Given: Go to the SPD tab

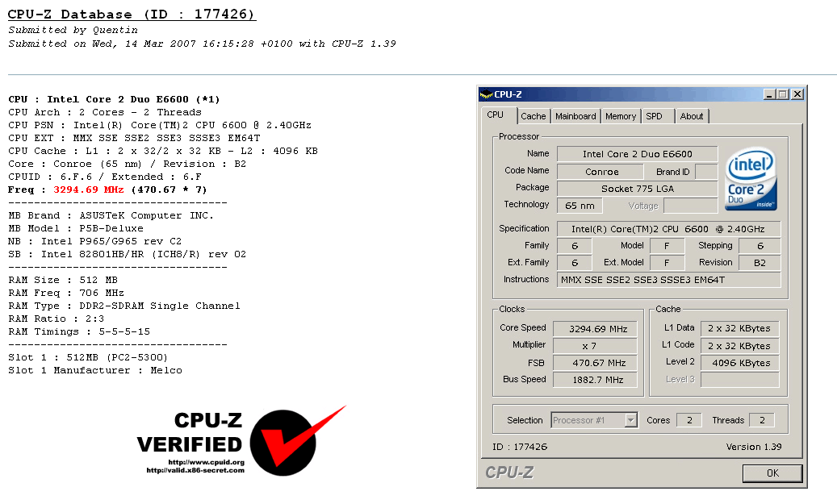Looking at the screenshot, I should point(655,116).
